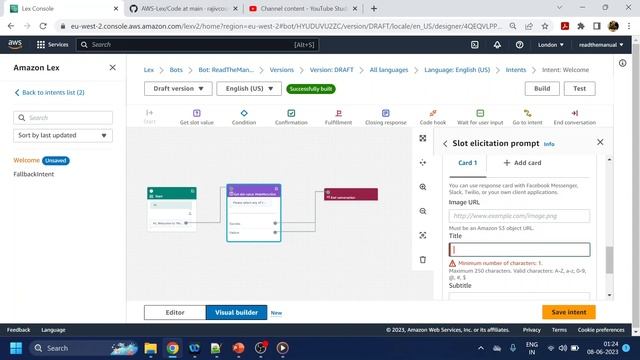Add a Get slot value block

tap(196, 117)
